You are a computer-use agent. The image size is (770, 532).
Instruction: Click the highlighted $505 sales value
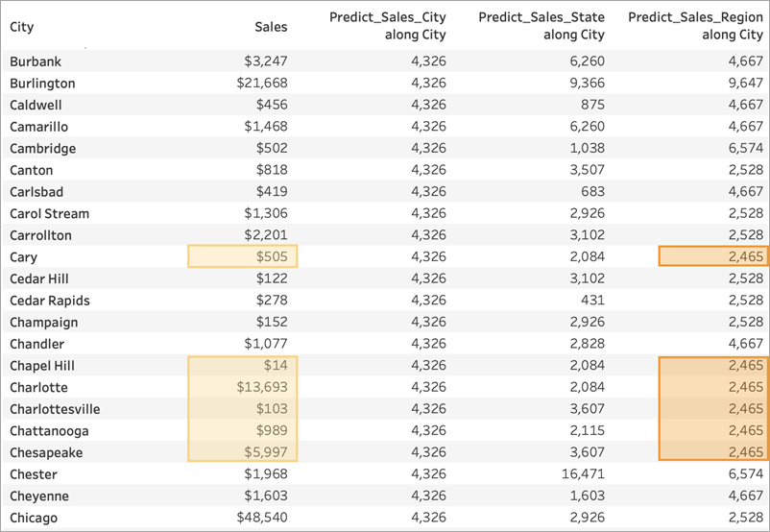coord(272,256)
